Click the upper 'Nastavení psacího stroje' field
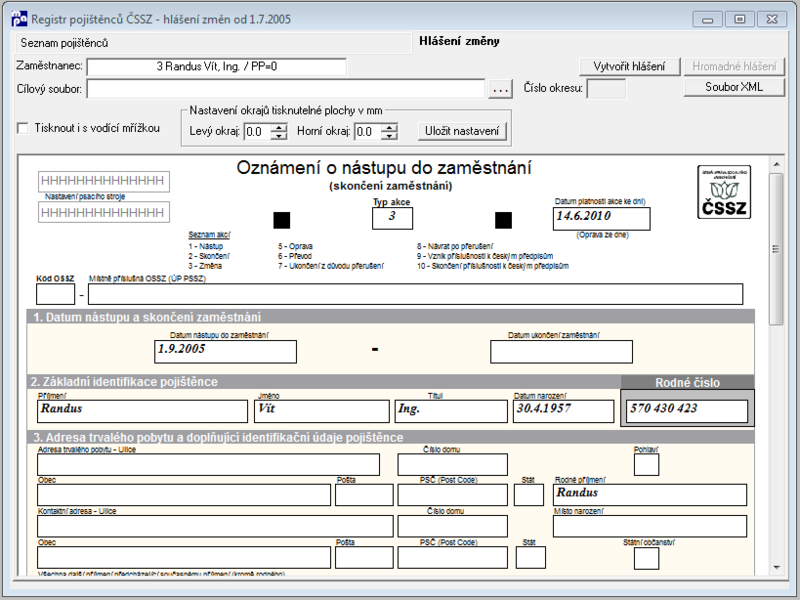 tap(104, 181)
